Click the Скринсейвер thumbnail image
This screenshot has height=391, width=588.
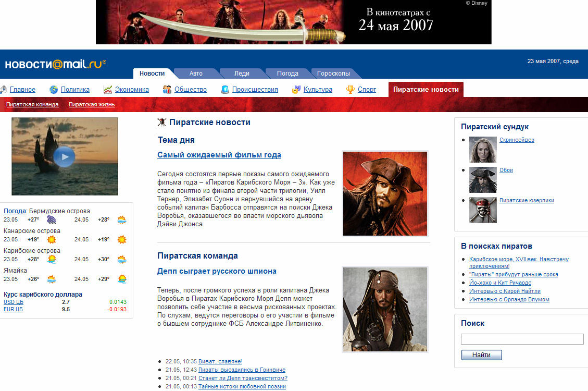(x=483, y=150)
